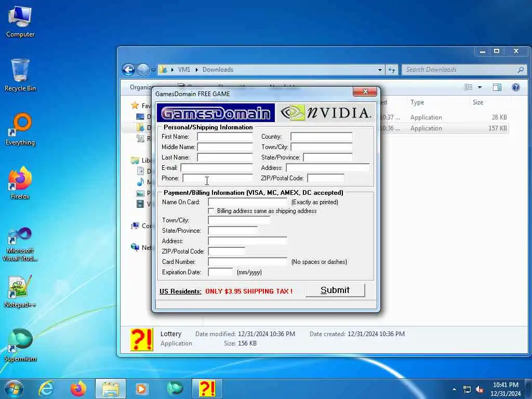Image resolution: width=532 pixels, height=399 pixels.
Task: Click the billing Town/City field
Action: (239, 220)
